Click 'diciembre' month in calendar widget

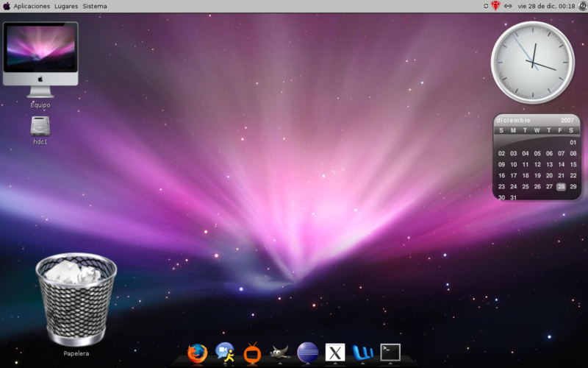coord(513,120)
